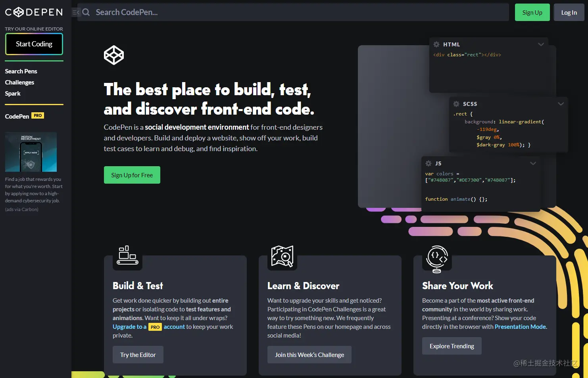Screen dimensions: 588x378
Task: Expand the SCSS panel chevron
Action: (x=561, y=104)
